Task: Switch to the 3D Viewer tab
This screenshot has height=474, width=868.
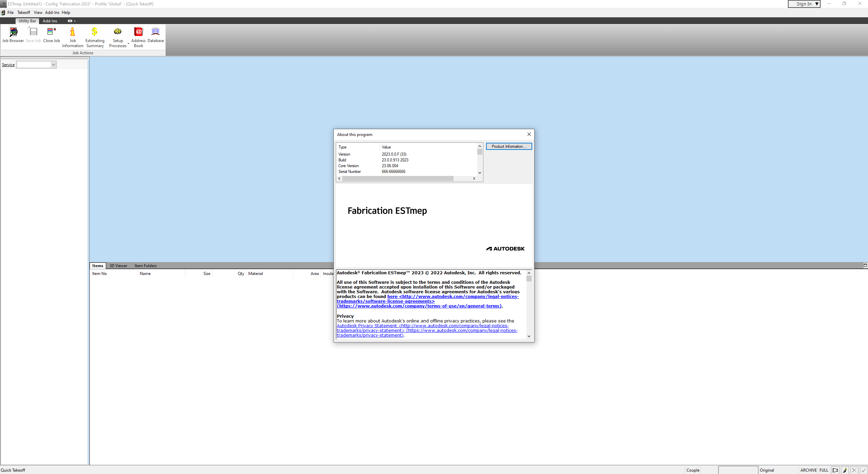Action: (x=118, y=265)
